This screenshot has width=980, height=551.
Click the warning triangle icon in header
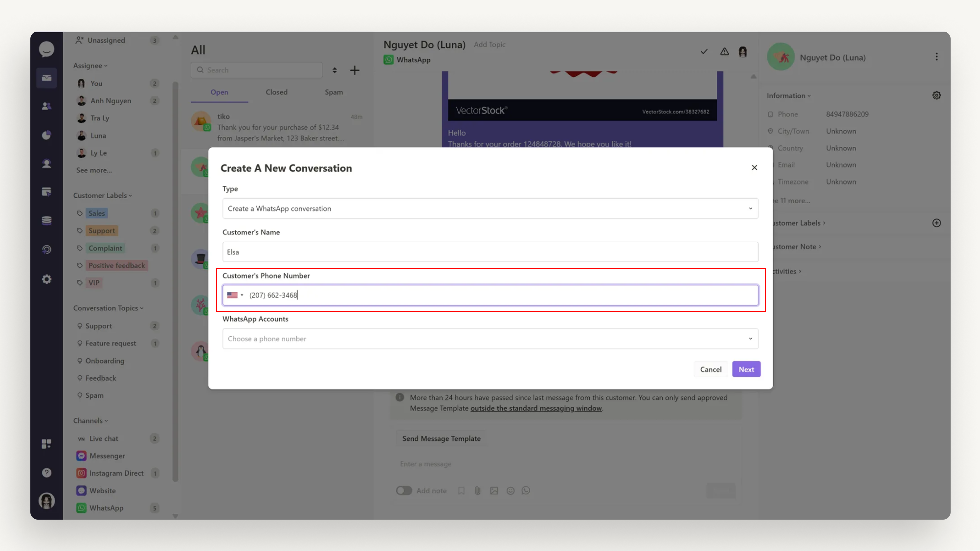(724, 51)
